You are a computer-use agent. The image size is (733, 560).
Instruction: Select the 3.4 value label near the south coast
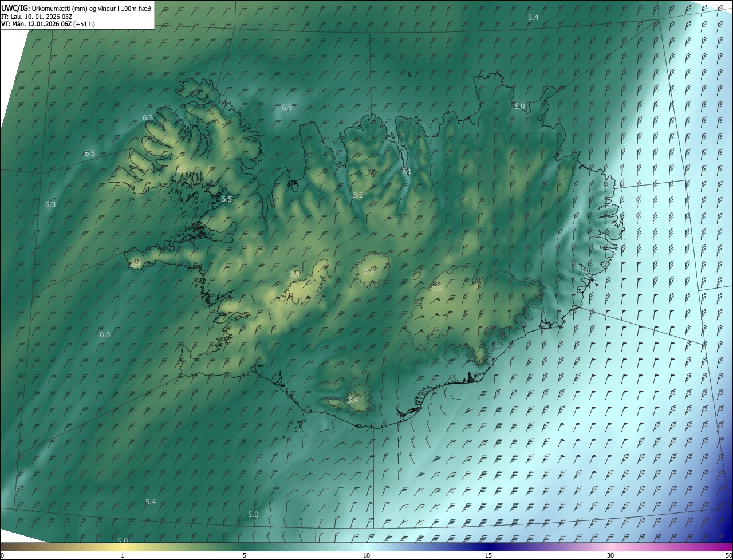click(353, 400)
